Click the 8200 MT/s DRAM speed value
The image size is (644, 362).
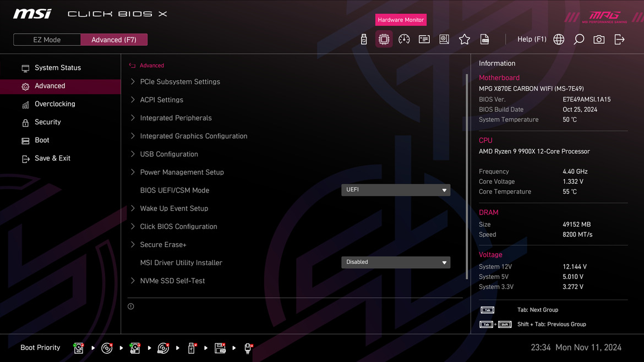pos(577,235)
